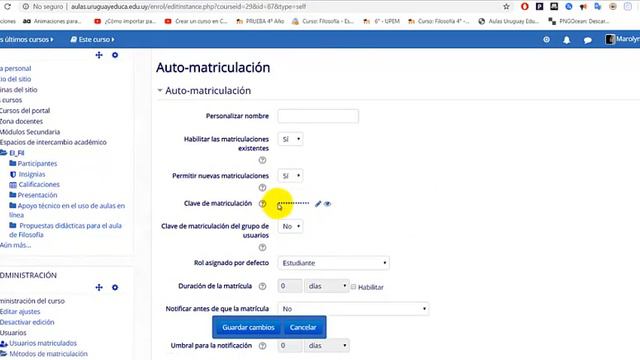Screen dimensions: 640x360
Task: Open help icon beside Duración de la matrícula
Action: point(262,286)
